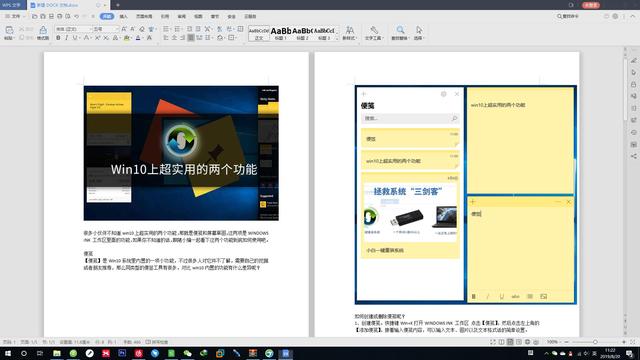Open the Page Layout ribbon tab
The height and width of the screenshot is (360, 640).
click(x=144, y=16)
